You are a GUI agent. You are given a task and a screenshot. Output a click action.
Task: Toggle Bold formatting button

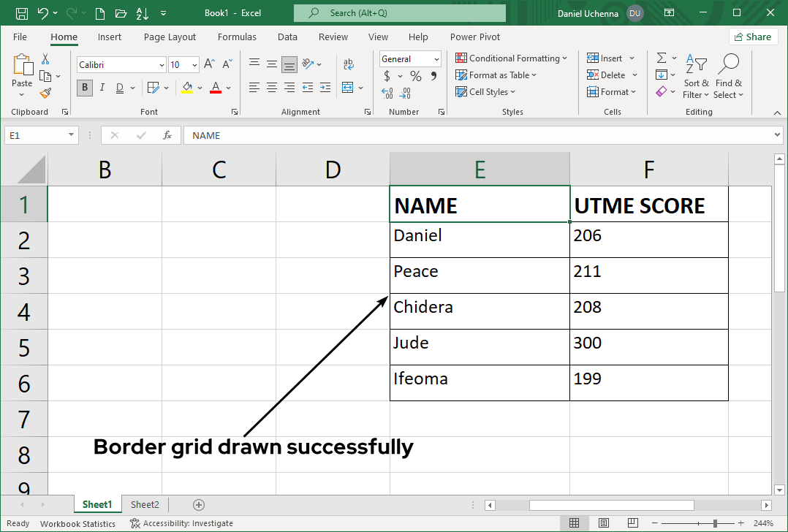tap(85, 88)
